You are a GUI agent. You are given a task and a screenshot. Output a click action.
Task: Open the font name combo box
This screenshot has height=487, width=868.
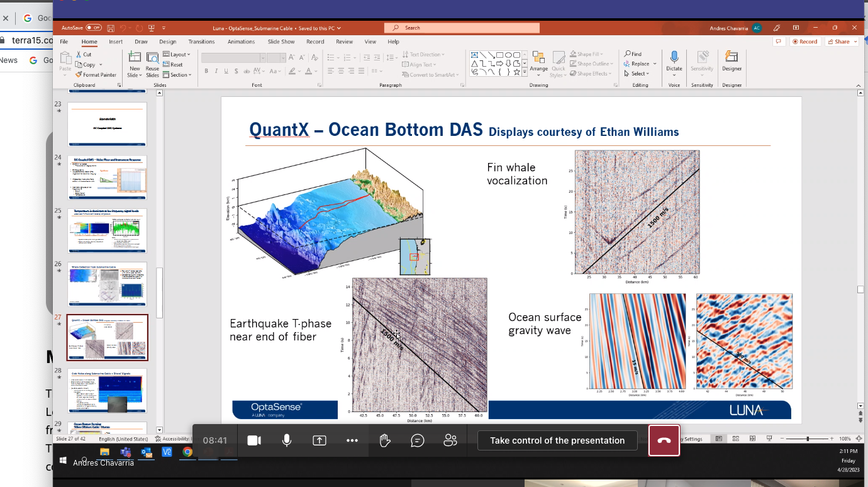coord(233,57)
